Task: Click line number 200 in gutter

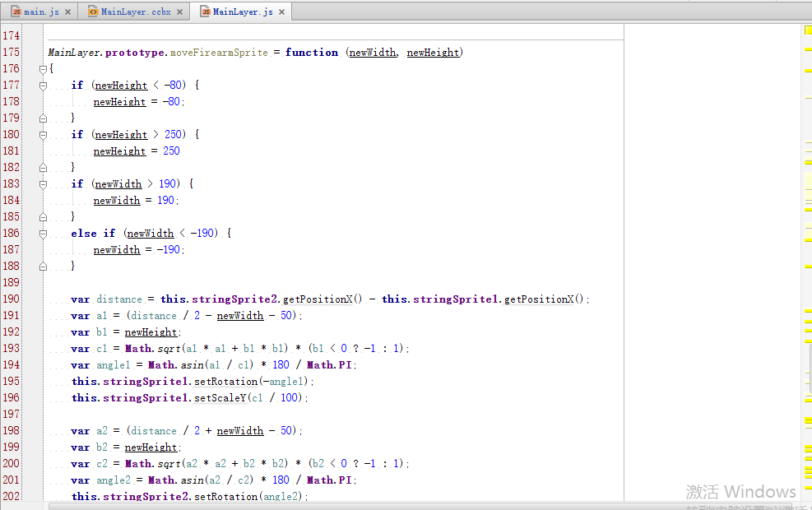Action: (11, 463)
